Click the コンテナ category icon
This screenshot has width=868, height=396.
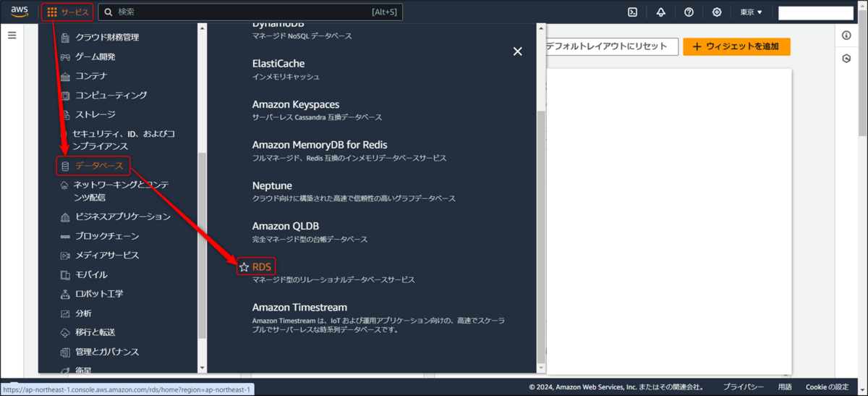[65, 76]
